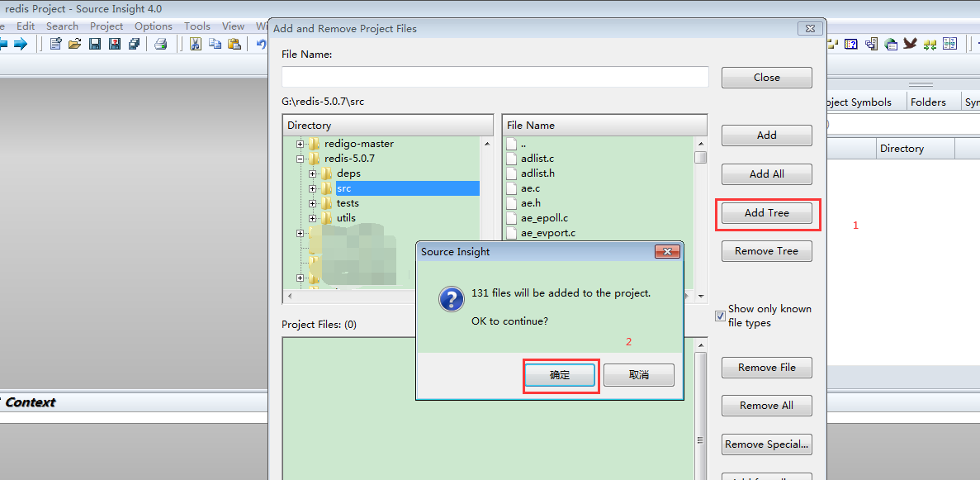This screenshot has width=980, height=480.
Task: Click the Copy toolbar icon
Action: 215,44
